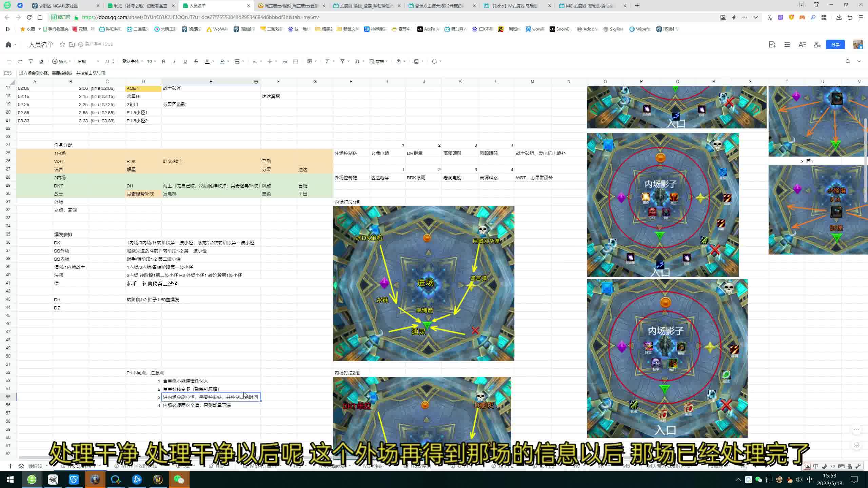Open the fill color dropdown arrow
The image size is (868, 488).
click(228, 61)
